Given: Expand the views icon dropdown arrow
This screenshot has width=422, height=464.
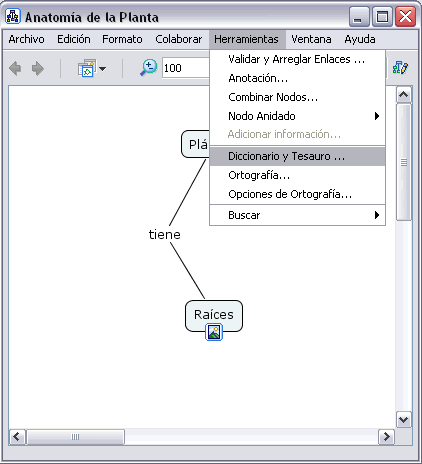Looking at the screenshot, I should 103,69.
